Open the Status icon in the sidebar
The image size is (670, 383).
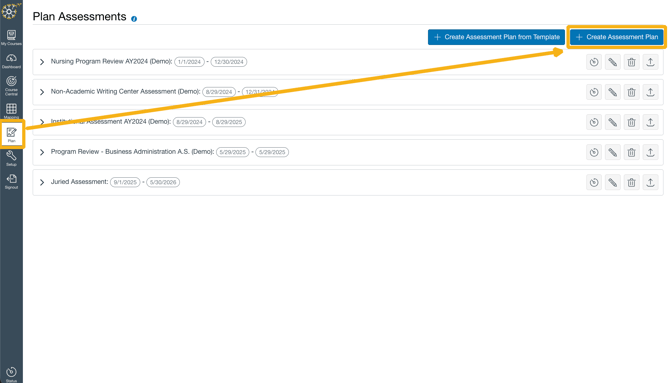[11, 374]
